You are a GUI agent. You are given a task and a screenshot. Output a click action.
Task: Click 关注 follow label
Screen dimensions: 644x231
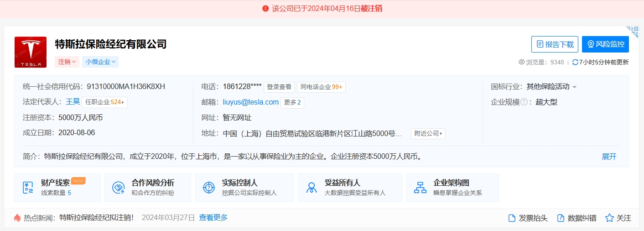point(624,218)
